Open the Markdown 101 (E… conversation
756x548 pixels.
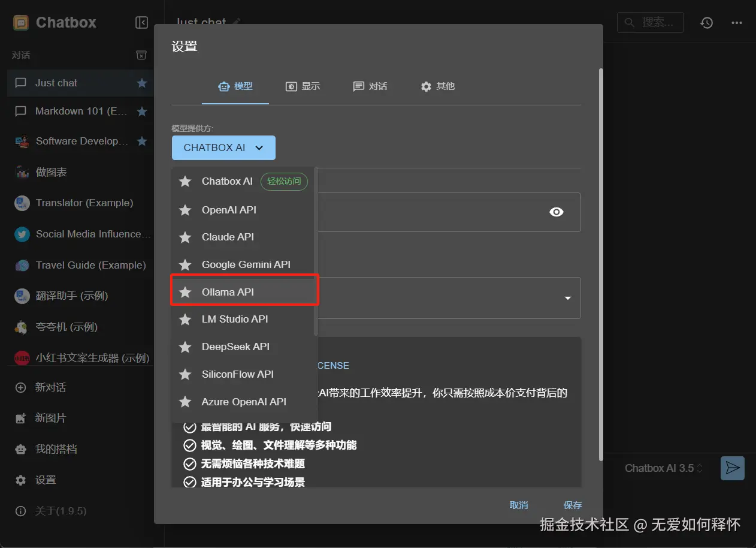pos(80,112)
